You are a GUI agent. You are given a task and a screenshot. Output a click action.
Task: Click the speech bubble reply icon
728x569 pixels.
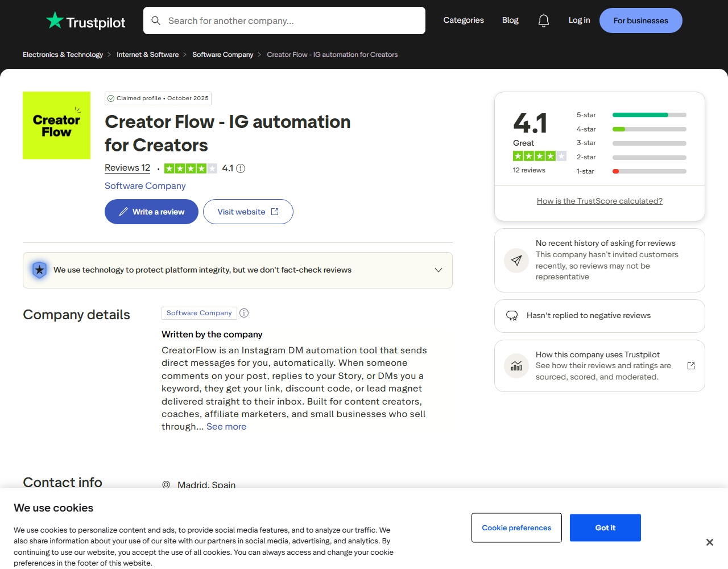[512, 316]
